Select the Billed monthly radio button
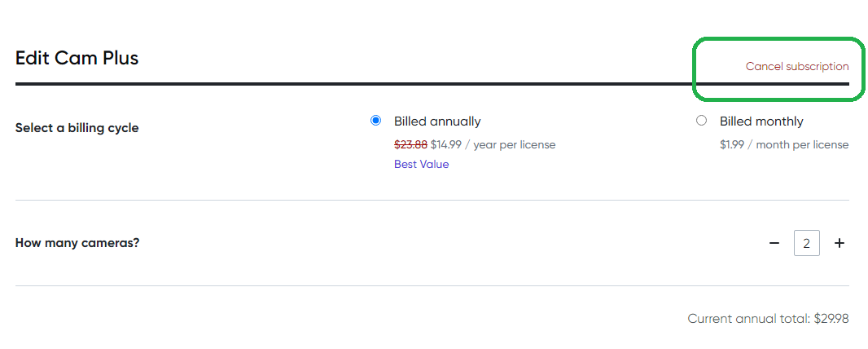Viewport: 868px width, 349px height. pos(701,121)
